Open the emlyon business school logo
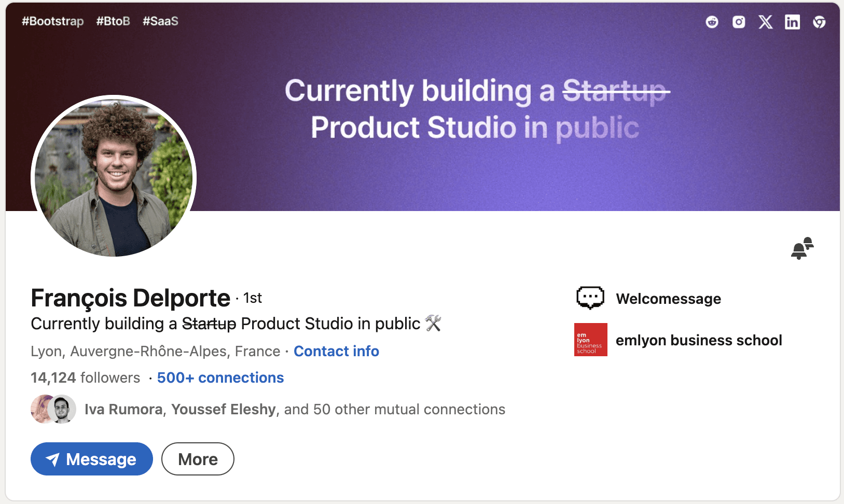 tap(590, 340)
